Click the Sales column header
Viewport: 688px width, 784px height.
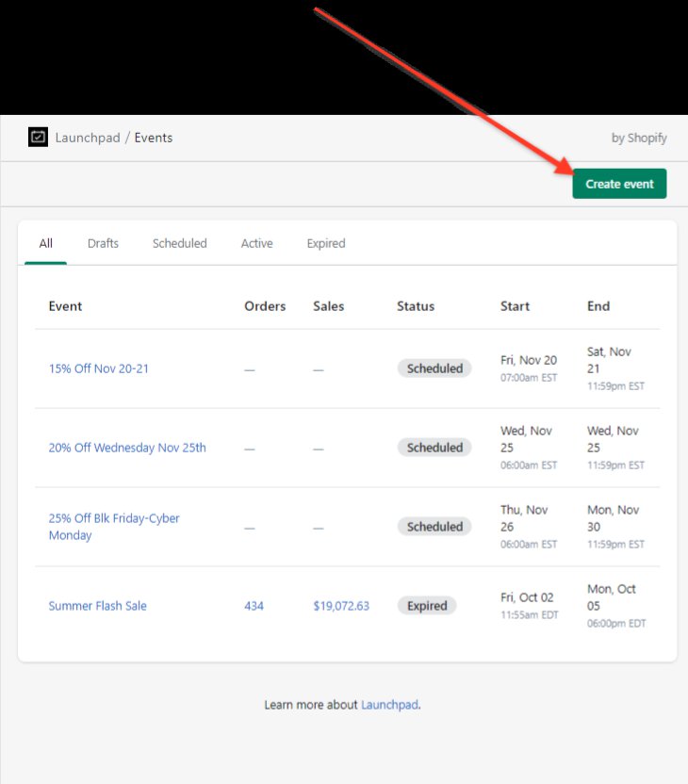328,306
